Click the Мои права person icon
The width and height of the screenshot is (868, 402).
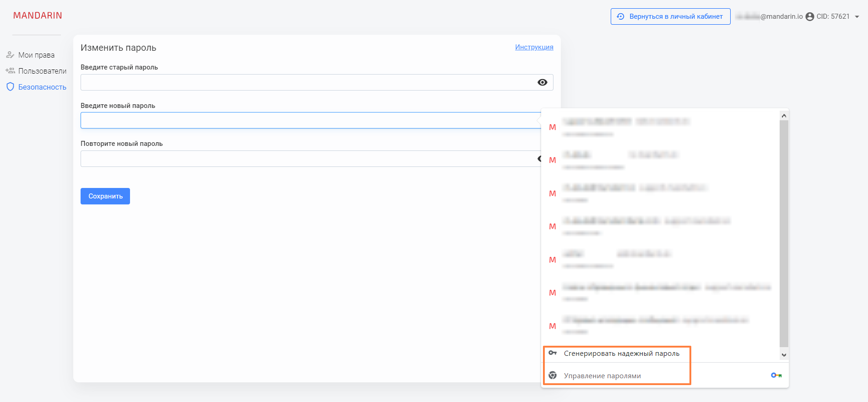pos(10,55)
